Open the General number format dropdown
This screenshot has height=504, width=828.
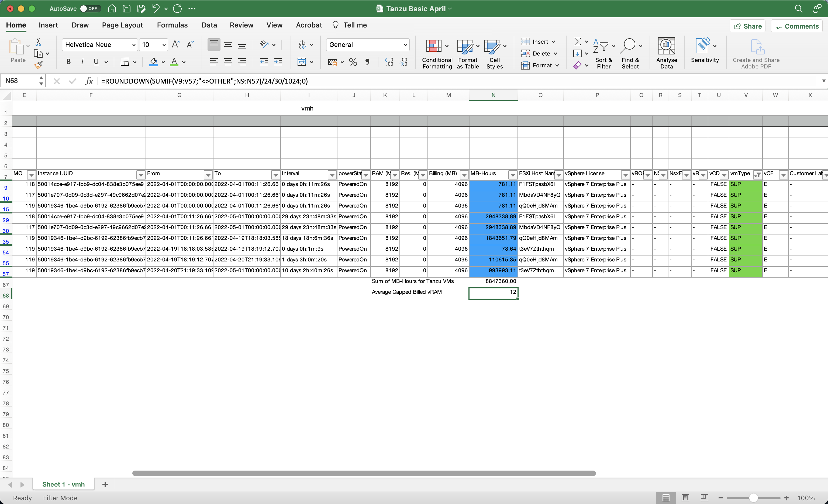click(x=405, y=45)
